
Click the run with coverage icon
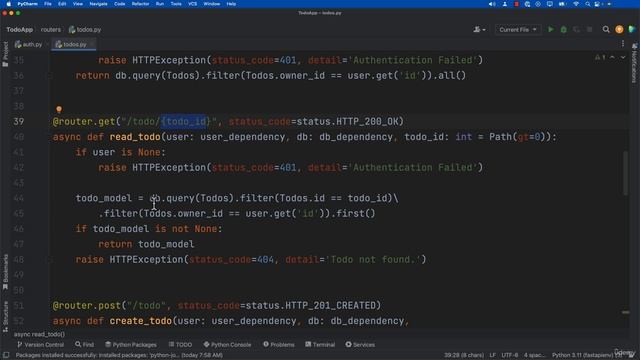tap(576, 29)
